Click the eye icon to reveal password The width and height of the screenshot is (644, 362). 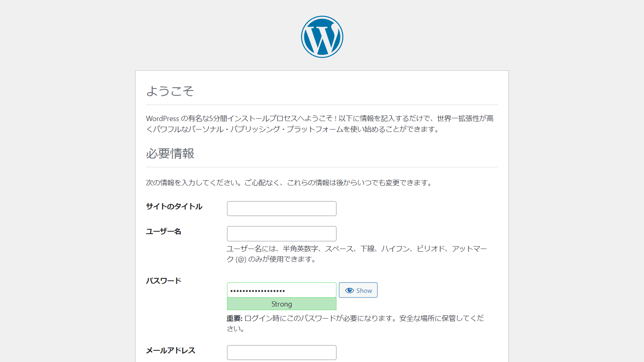click(349, 290)
